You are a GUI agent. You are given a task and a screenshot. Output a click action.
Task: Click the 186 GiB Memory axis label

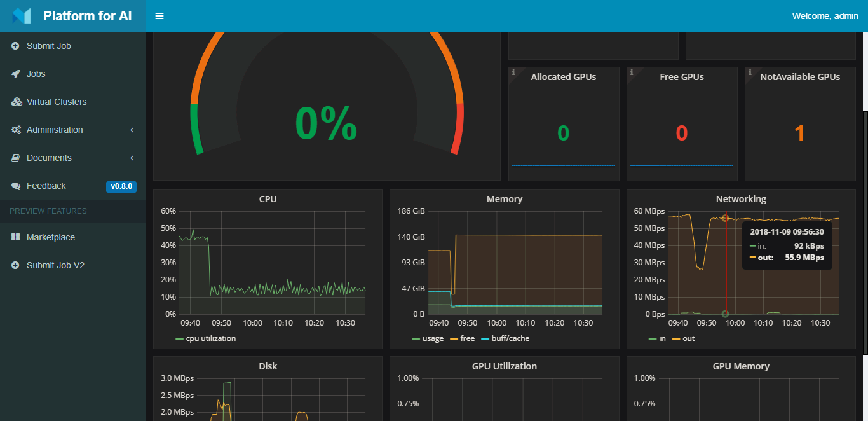click(411, 211)
